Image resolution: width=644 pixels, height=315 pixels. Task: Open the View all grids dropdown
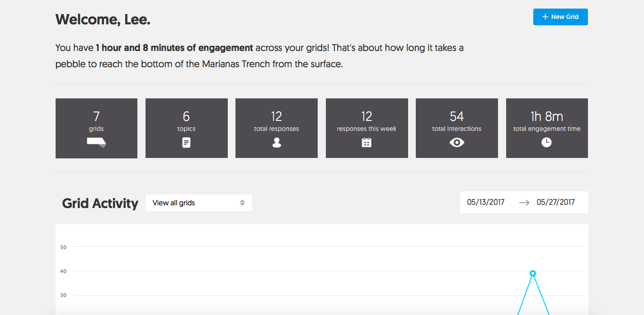point(198,203)
